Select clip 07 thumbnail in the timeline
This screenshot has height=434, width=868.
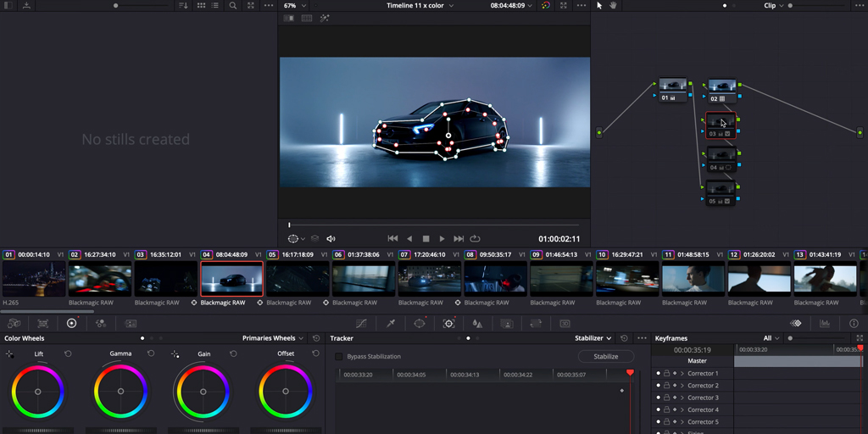tap(430, 279)
